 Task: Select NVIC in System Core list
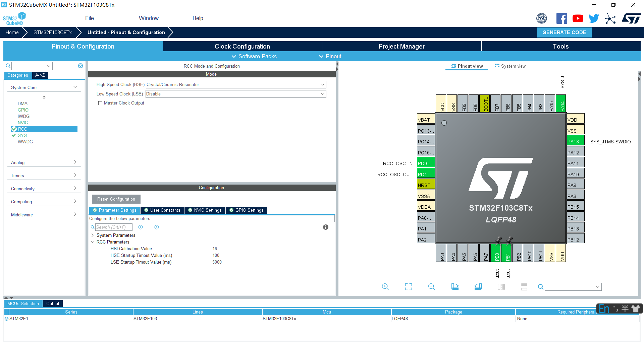coord(23,123)
